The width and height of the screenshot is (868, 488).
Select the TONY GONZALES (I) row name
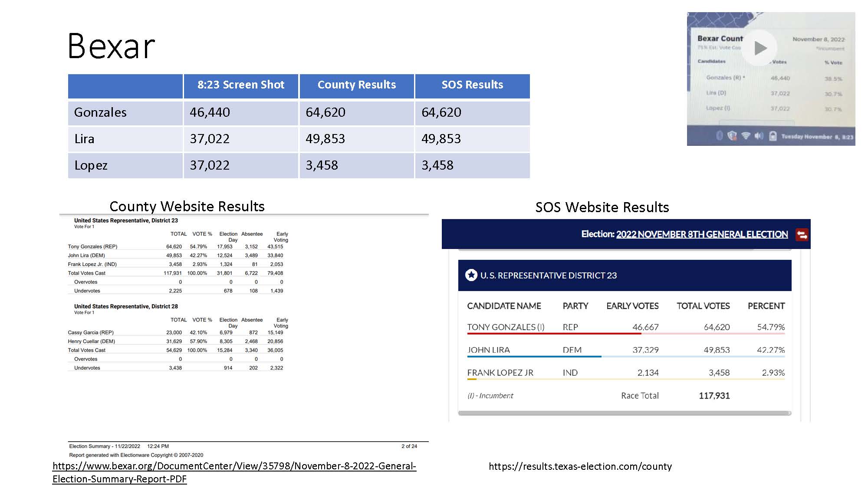pyautogui.click(x=506, y=327)
